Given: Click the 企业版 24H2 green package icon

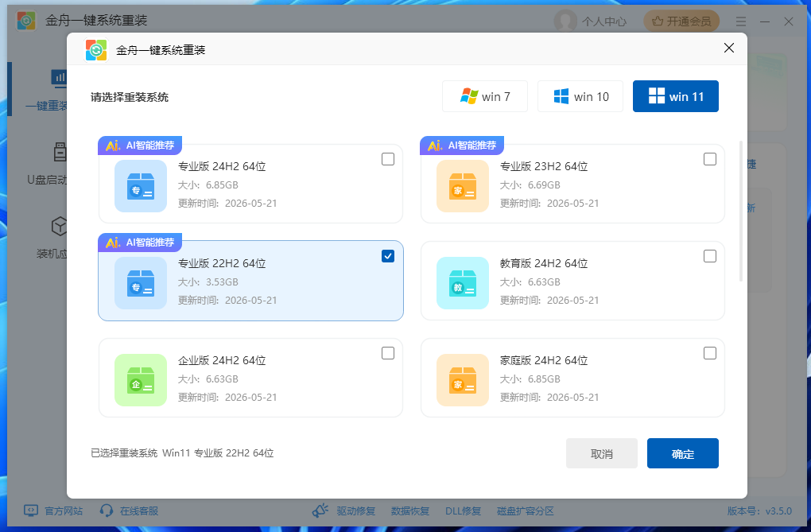Looking at the screenshot, I should pos(141,380).
